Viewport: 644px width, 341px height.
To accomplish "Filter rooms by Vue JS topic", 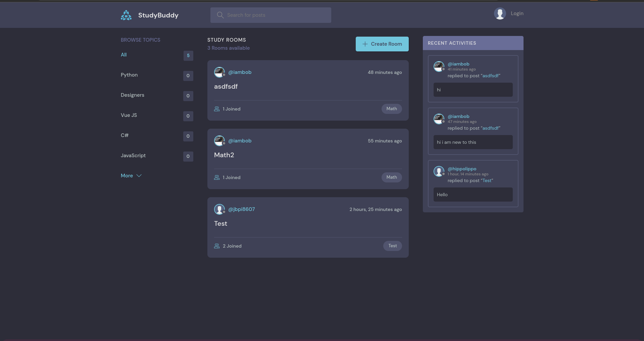I will tap(129, 115).
